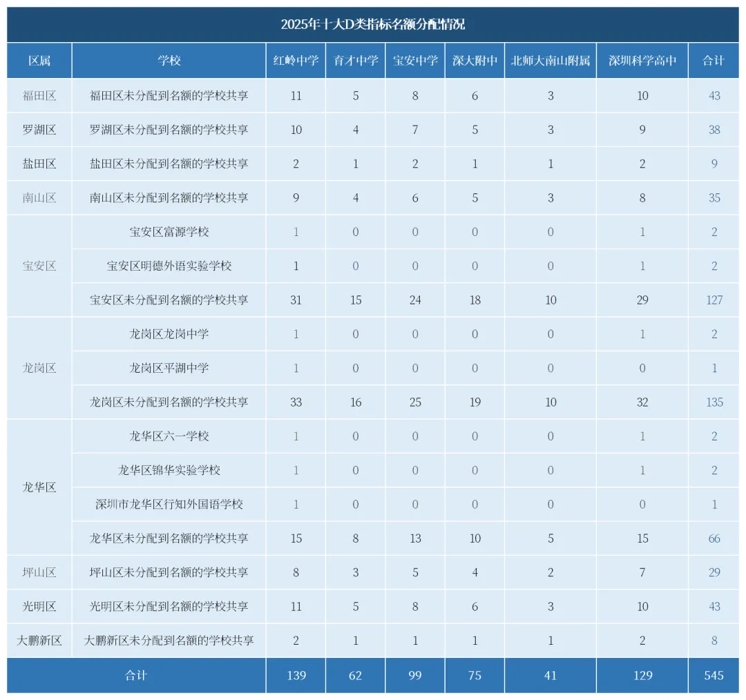Click 红岭中学 value 31 in 宝安区 shared row
746x700 pixels.
click(x=296, y=300)
